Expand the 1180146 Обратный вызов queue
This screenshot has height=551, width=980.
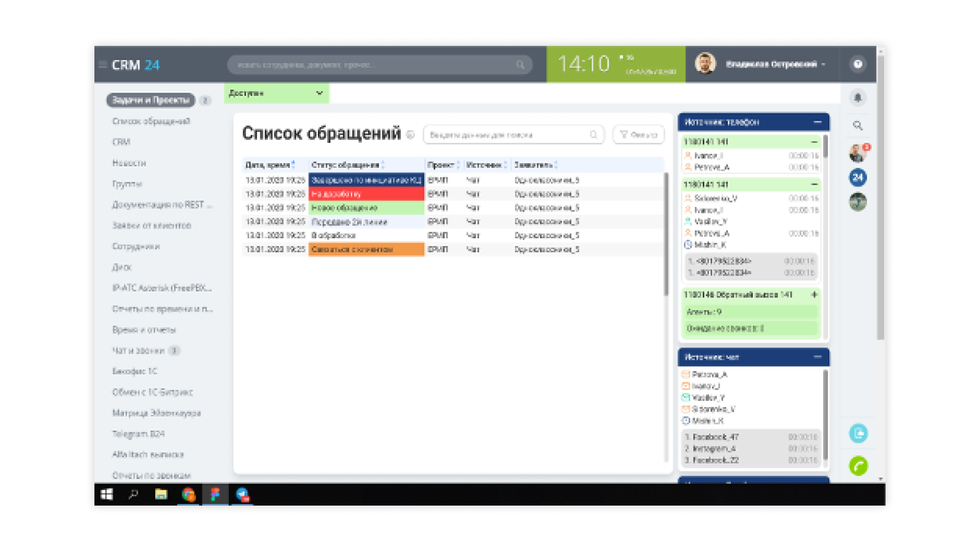(814, 295)
